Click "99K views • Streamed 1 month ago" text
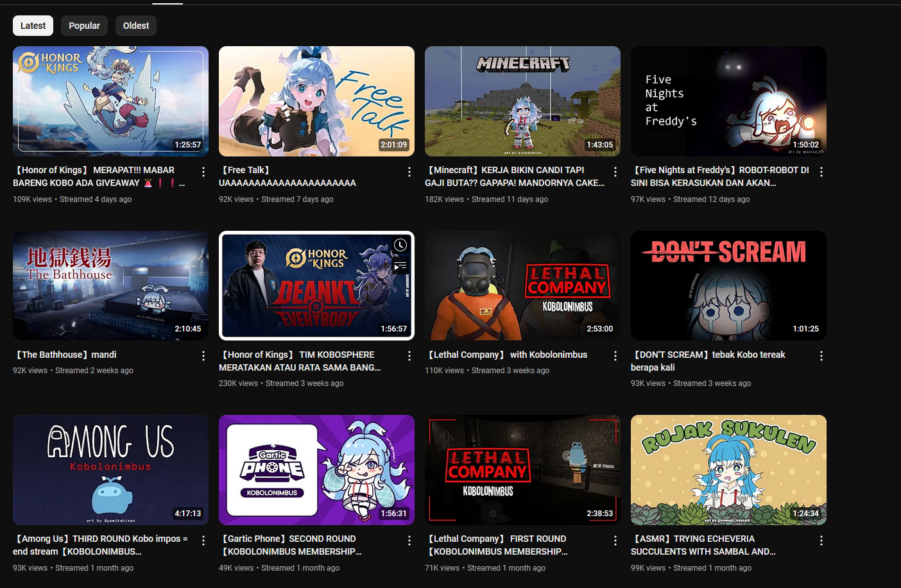The image size is (901, 588). pos(691,568)
